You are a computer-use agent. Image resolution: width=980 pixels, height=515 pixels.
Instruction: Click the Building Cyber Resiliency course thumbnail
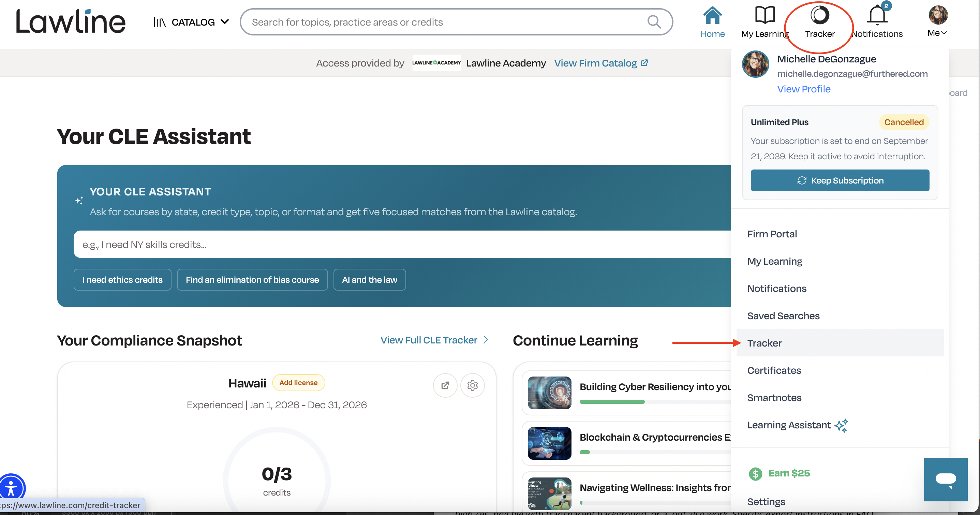(x=549, y=393)
